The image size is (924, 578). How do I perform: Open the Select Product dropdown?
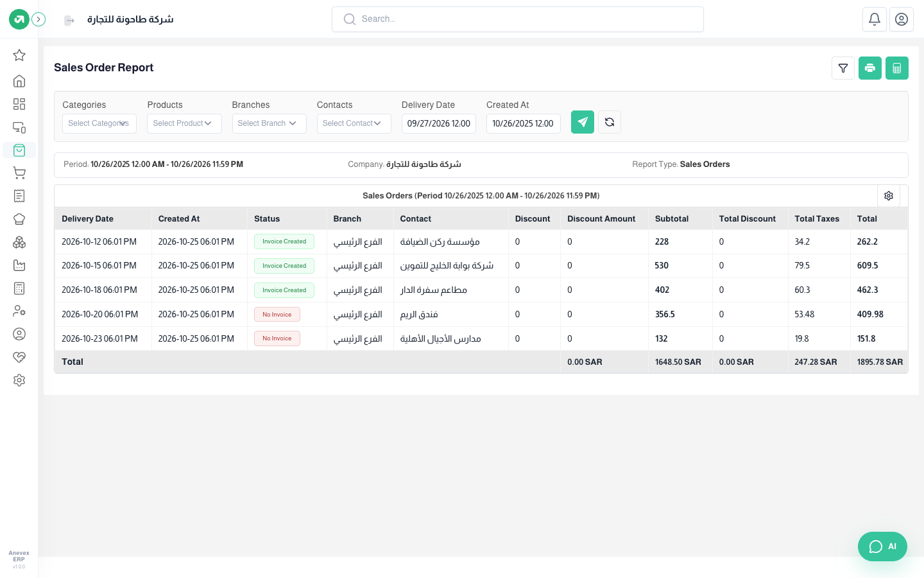tap(184, 123)
